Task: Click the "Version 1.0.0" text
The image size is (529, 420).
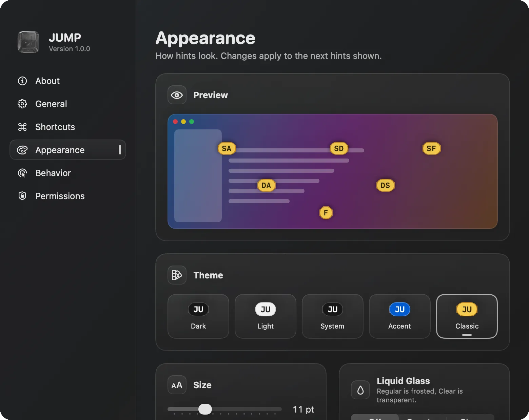Action: [x=70, y=49]
